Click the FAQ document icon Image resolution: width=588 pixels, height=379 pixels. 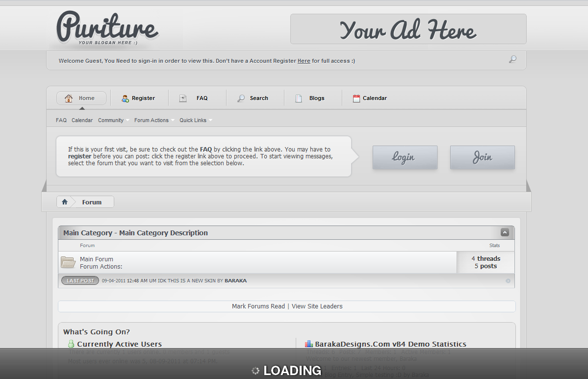183,99
